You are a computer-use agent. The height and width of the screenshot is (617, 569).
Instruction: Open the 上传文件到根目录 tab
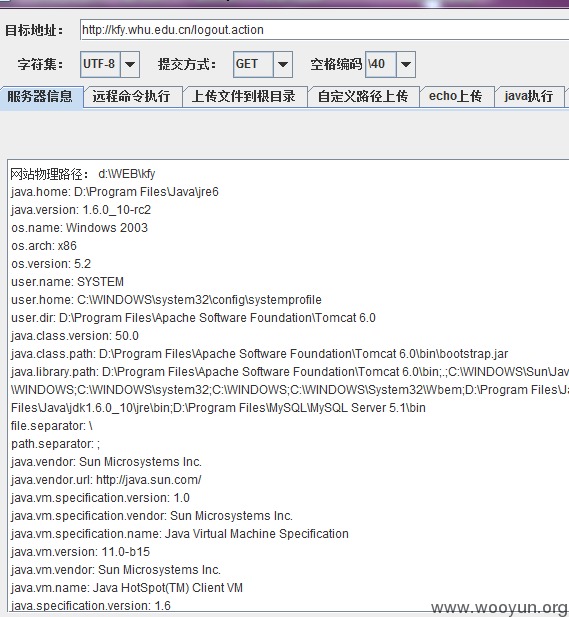click(x=244, y=96)
